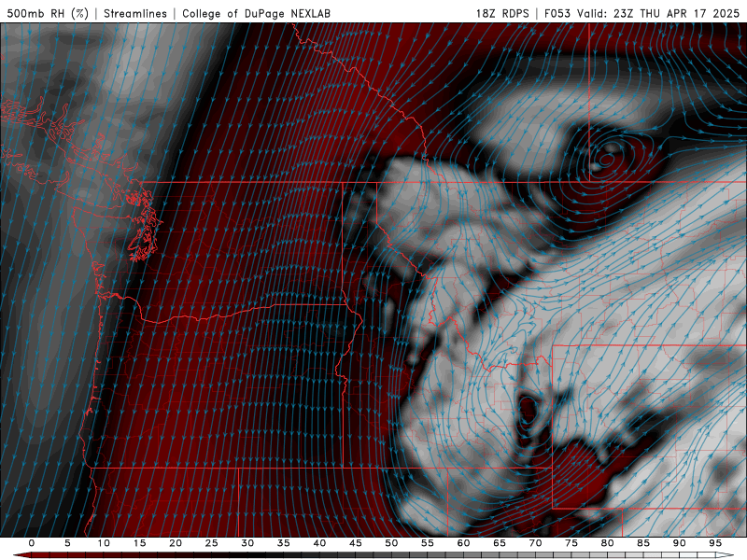Click the "65" label on the RH scale

[x=500, y=543]
